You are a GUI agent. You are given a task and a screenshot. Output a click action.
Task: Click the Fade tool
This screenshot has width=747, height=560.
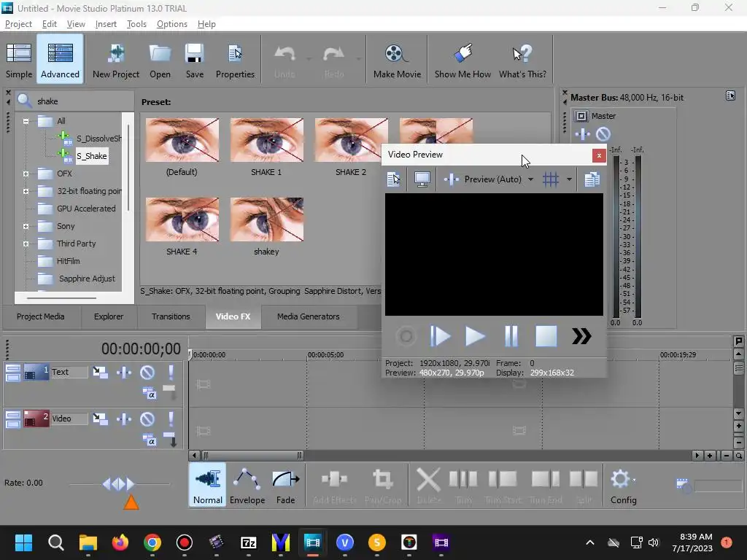pyautogui.click(x=285, y=486)
